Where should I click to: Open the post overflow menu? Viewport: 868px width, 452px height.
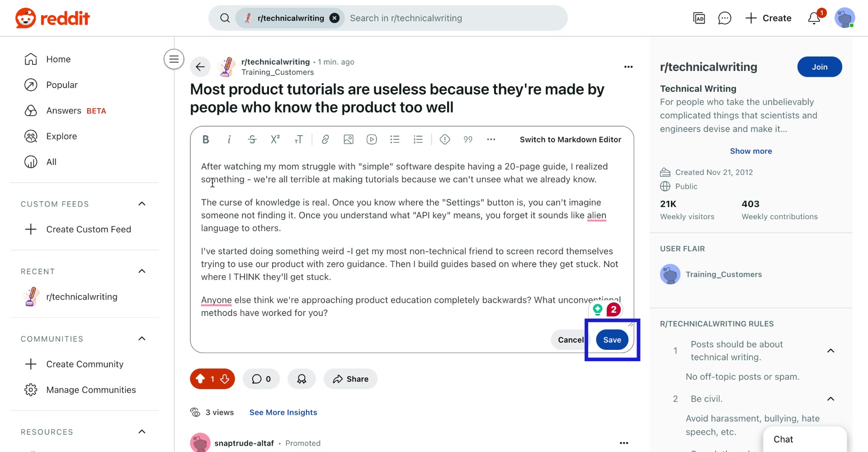tap(628, 66)
